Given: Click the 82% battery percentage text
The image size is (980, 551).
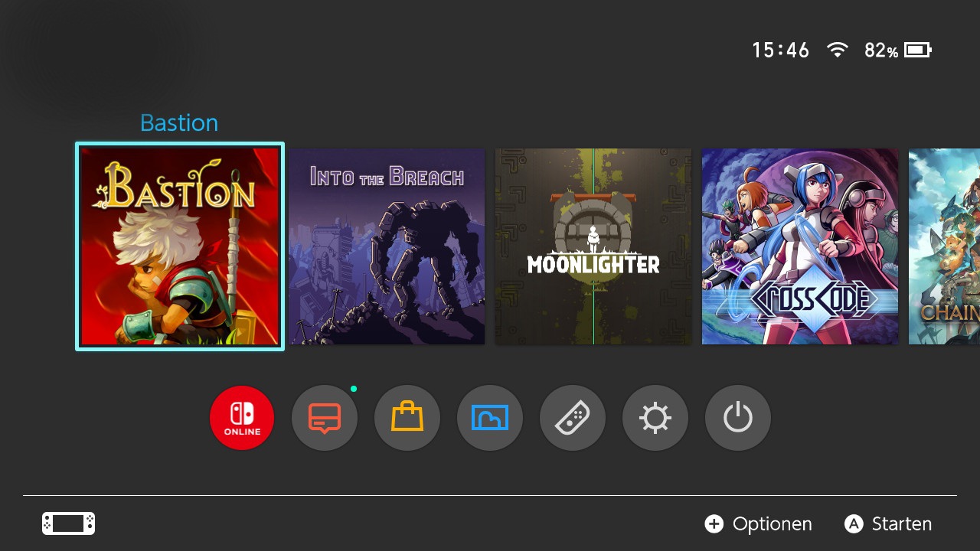Looking at the screenshot, I should [x=881, y=51].
